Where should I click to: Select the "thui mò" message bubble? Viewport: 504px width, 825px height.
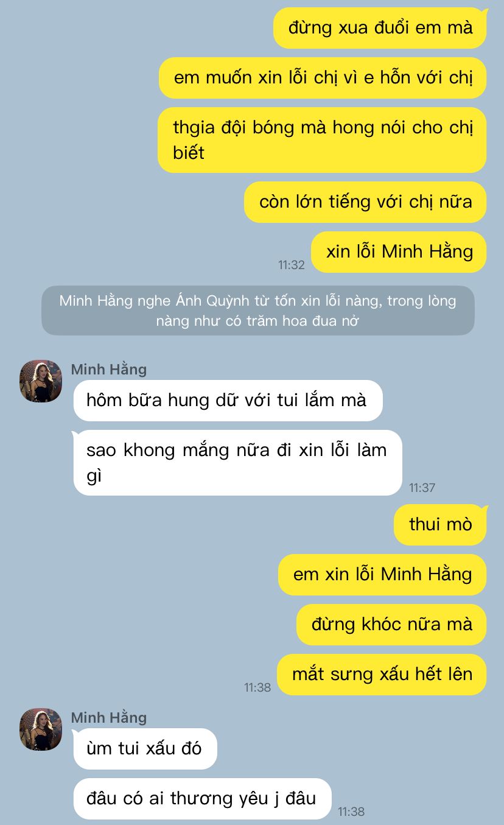440,525
